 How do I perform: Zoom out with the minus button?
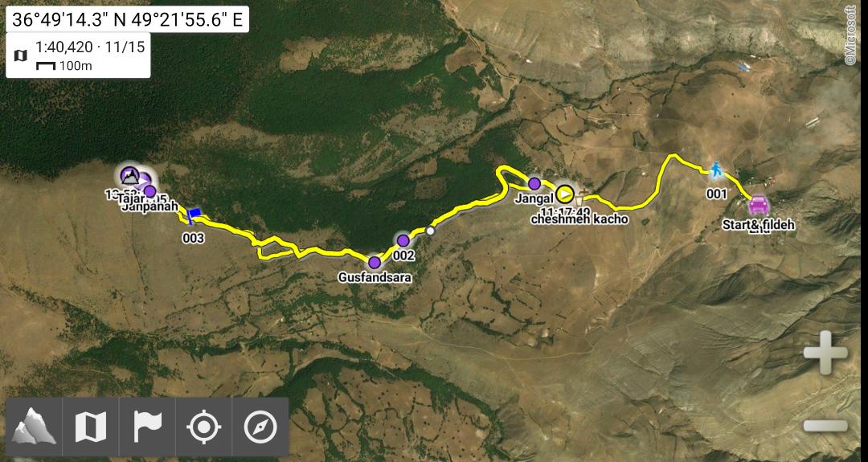[825, 426]
